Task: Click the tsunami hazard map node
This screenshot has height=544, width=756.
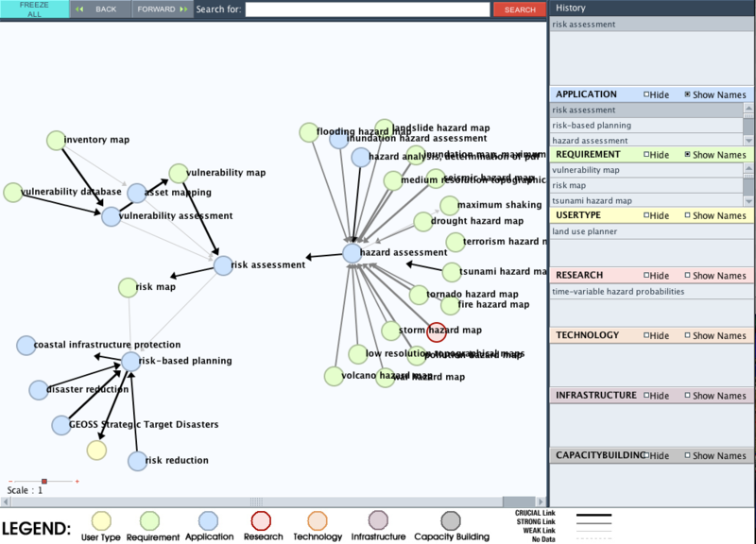Action: pos(451,272)
